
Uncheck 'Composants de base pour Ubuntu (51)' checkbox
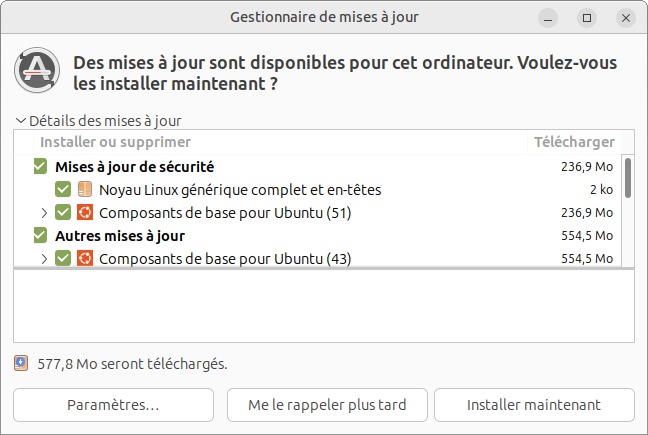pos(63,212)
